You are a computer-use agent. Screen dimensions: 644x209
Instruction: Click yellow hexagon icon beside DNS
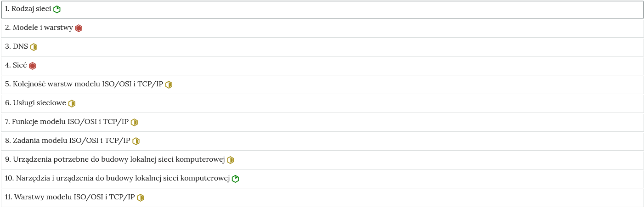[34, 47]
